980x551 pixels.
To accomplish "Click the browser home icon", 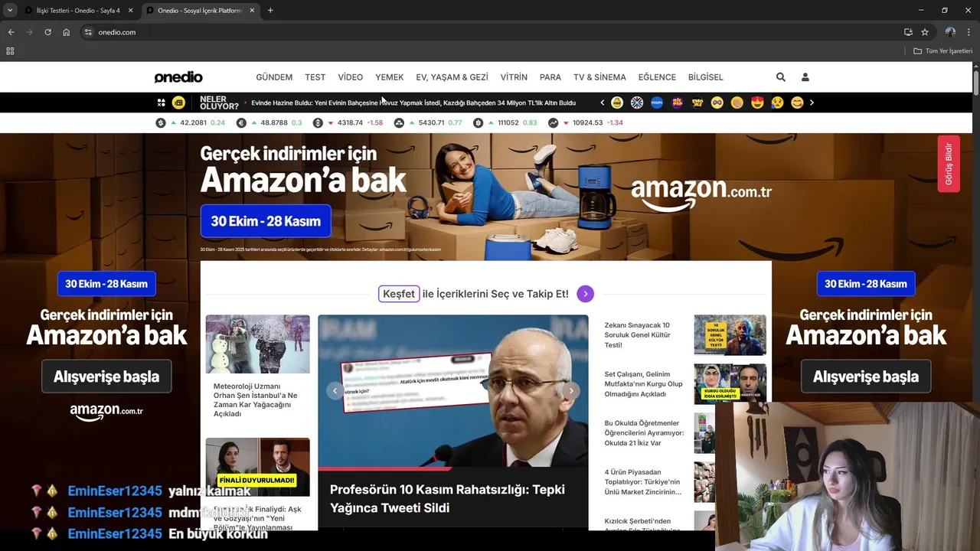I will 67,32.
